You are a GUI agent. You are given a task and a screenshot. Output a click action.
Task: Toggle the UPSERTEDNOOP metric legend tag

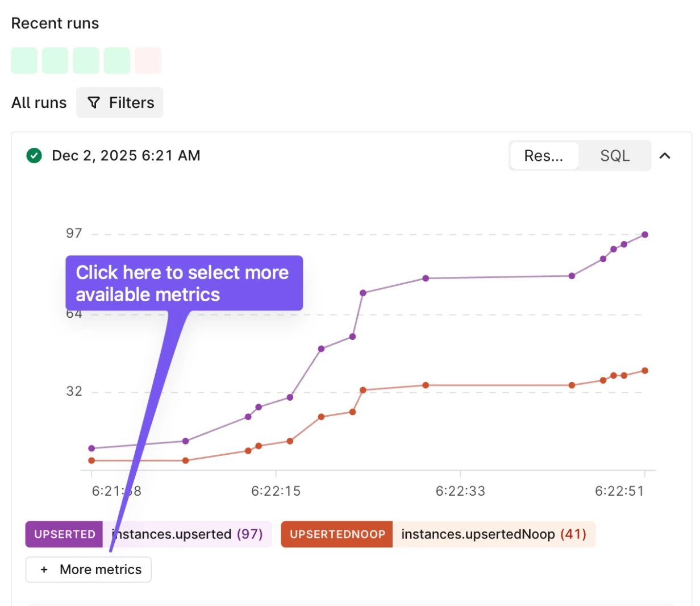337,534
